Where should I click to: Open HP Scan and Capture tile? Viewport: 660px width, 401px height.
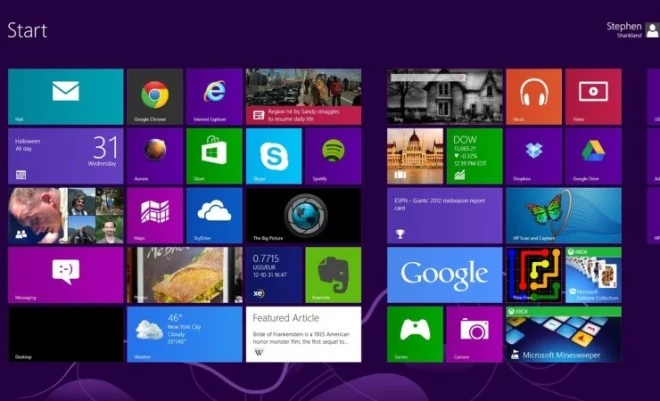[x=564, y=215]
